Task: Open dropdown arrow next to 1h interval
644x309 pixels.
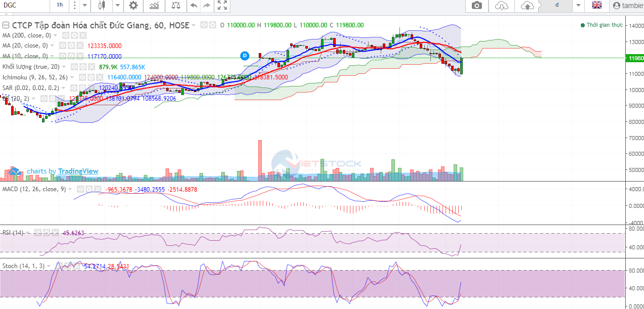Action: [74, 6]
